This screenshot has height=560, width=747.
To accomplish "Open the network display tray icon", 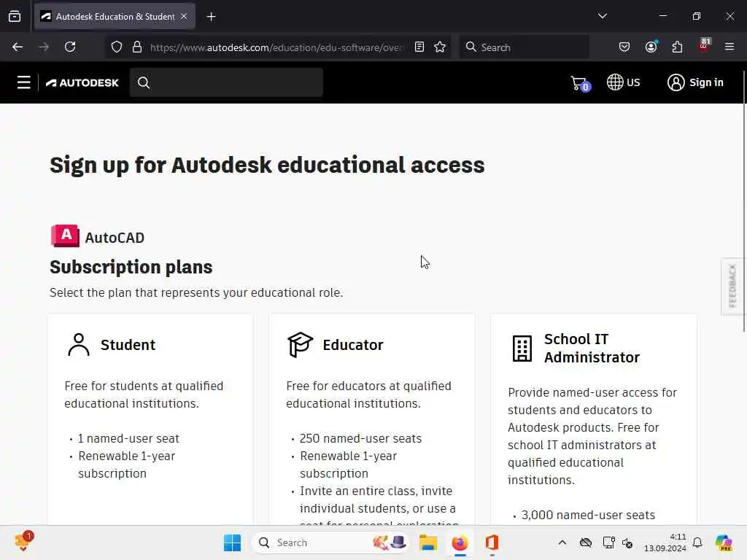I will pyautogui.click(x=608, y=542).
